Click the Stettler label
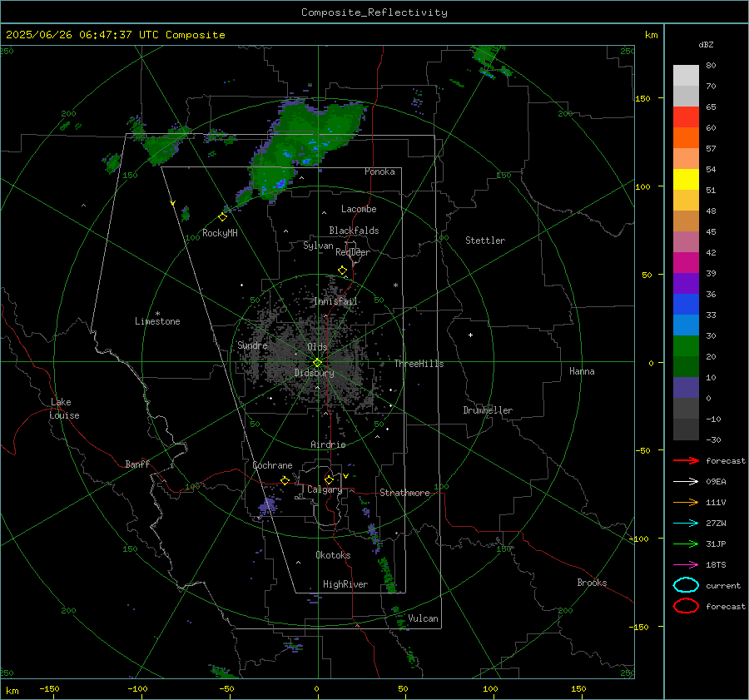The height and width of the screenshot is (700, 749). [485, 241]
